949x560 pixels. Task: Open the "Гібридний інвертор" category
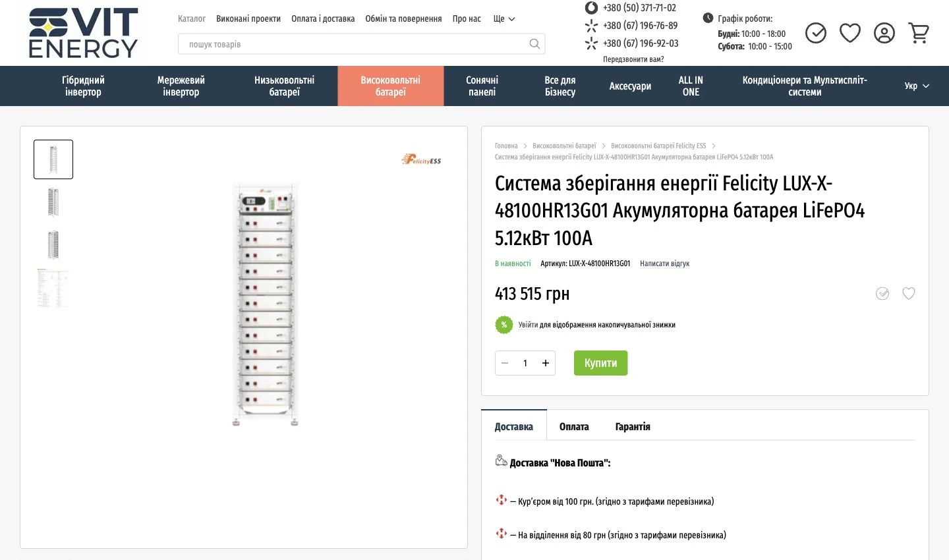coord(83,86)
